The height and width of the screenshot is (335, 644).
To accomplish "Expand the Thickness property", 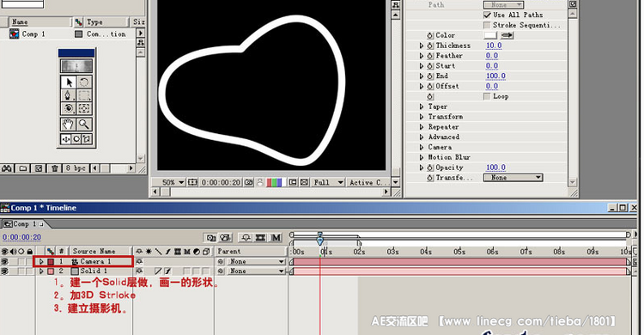I will click(422, 46).
